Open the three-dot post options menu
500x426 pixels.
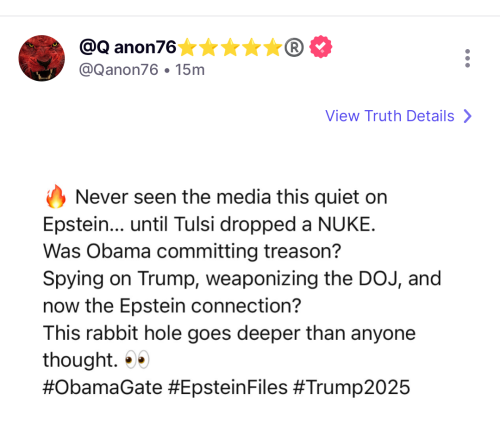tap(467, 58)
